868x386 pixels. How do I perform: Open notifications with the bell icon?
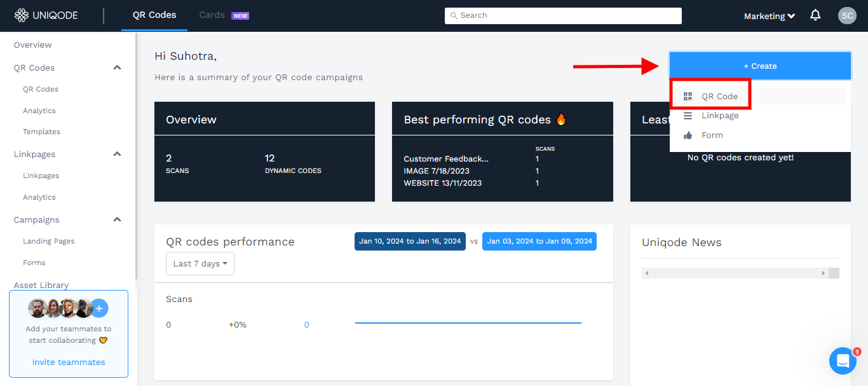click(x=815, y=15)
